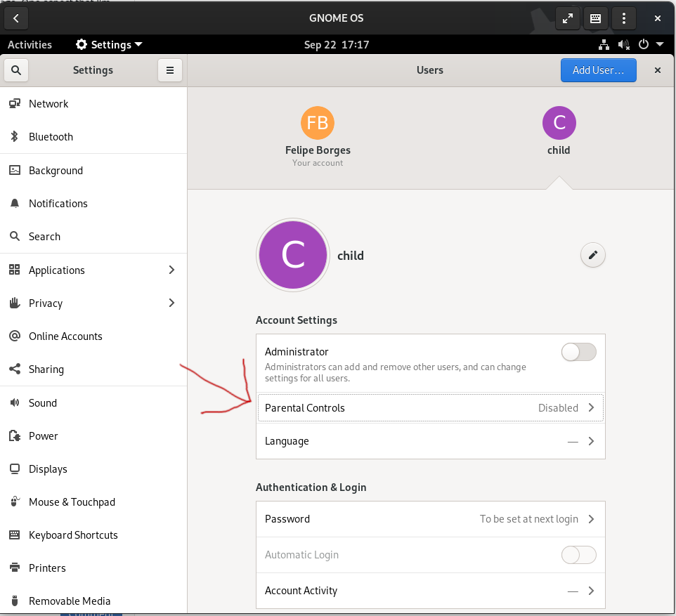Click the Applications grid icon
The height and width of the screenshot is (616, 676).
coord(15,270)
